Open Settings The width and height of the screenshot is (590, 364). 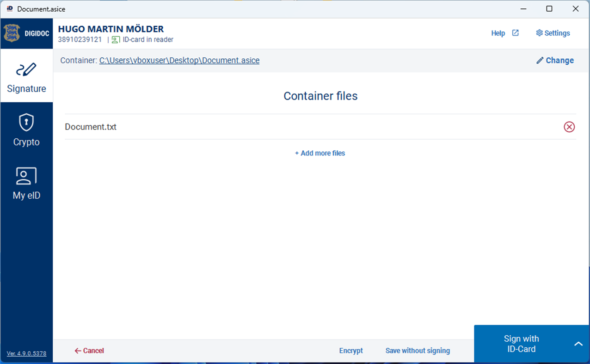(553, 33)
